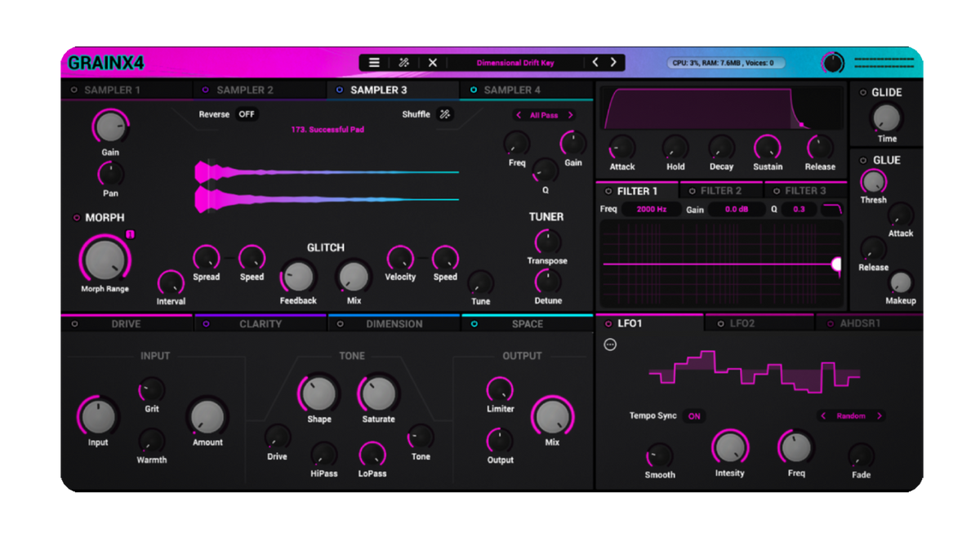Click the sample waveform display
Image resolution: width=980 pixels, height=551 pixels.
[x=327, y=186]
